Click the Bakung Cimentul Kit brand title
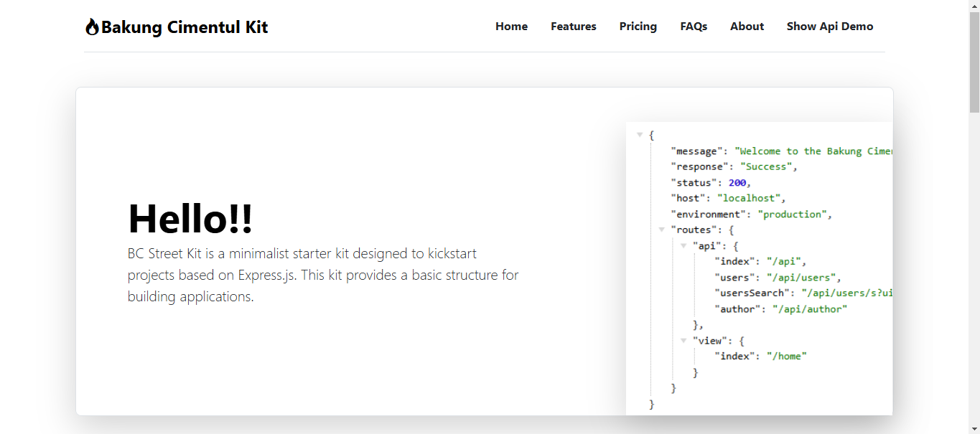Viewport: 980px width, 434px height. pos(185,27)
